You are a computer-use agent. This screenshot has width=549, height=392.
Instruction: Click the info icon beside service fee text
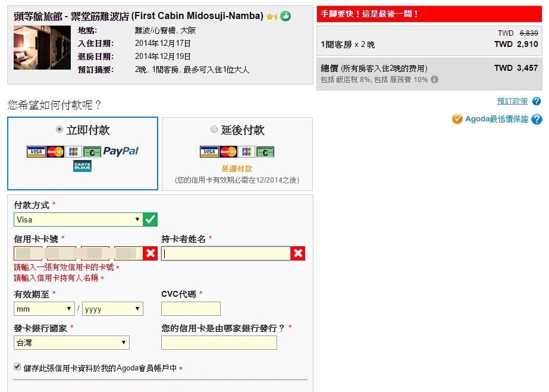coord(434,80)
